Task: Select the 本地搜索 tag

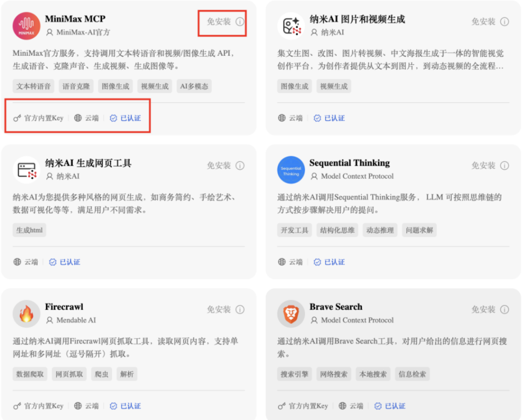Action: [x=373, y=374]
